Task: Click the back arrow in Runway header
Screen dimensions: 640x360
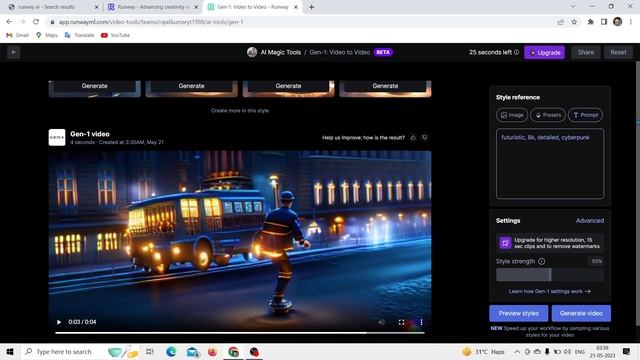Action: point(13,52)
